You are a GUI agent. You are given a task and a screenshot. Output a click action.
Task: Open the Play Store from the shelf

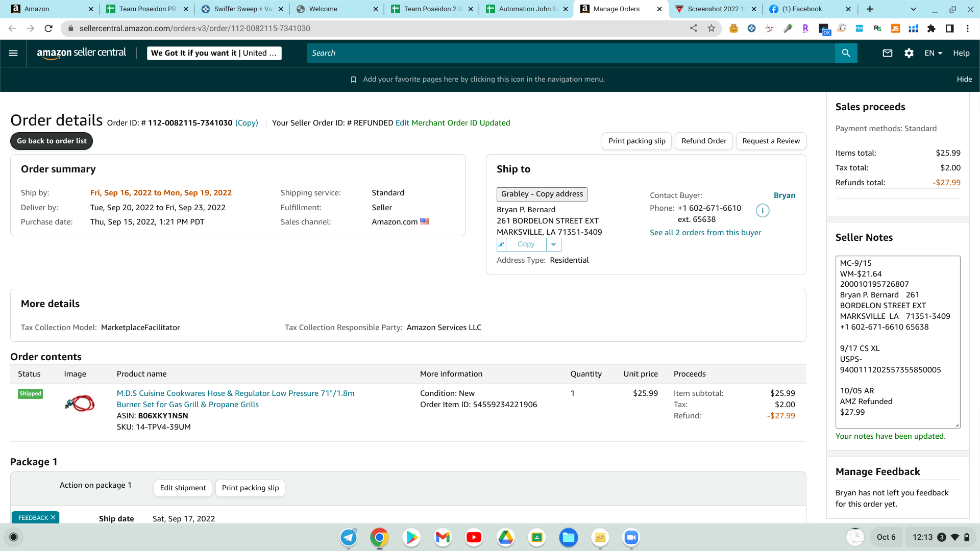click(x=411, y=537)
